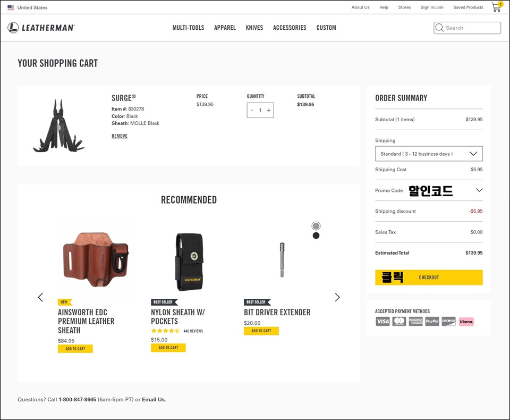Open the Ainsworth leather sheath image

[x=96, y=259]
